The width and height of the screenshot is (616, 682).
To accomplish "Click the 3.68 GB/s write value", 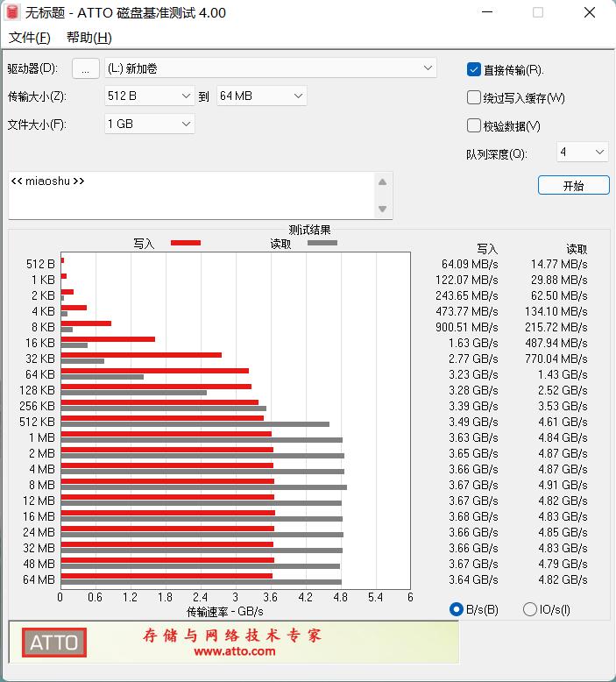I will click(473, 516).
